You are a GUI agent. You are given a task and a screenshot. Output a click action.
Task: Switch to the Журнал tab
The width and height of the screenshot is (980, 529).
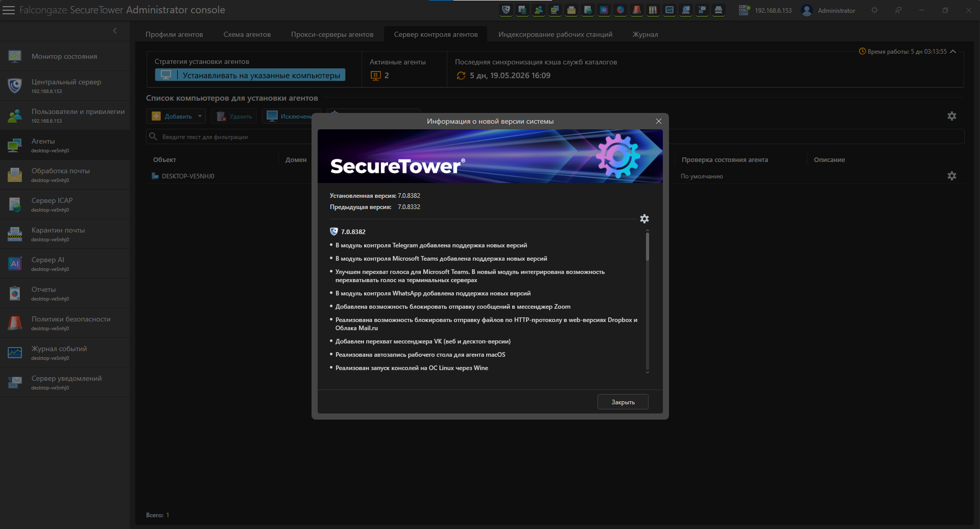646,34
